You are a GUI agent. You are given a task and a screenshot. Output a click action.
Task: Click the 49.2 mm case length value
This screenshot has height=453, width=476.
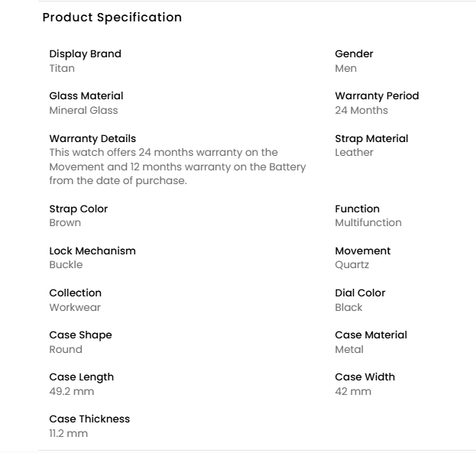[x=72, y=391]
